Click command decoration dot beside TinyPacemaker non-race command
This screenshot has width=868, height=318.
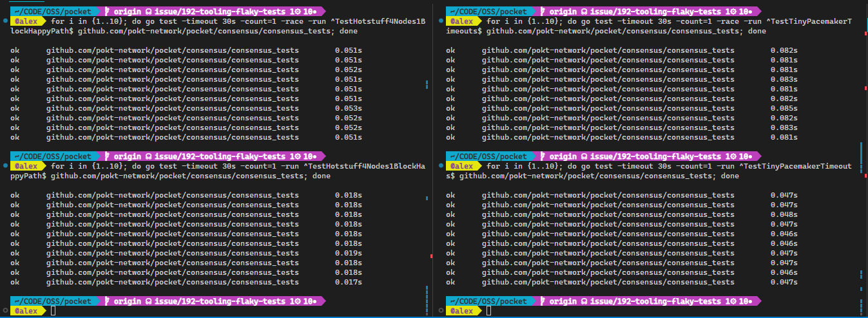click(x=441, y=166)
